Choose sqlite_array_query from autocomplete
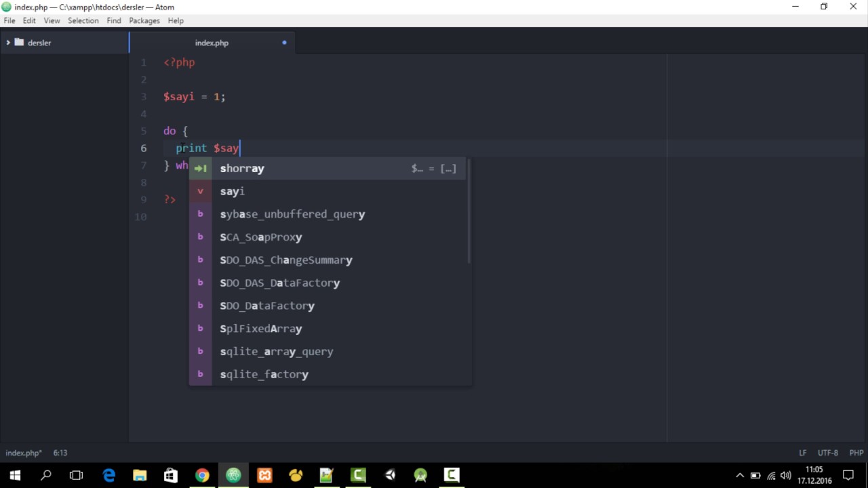 click(x=327, y=352)
